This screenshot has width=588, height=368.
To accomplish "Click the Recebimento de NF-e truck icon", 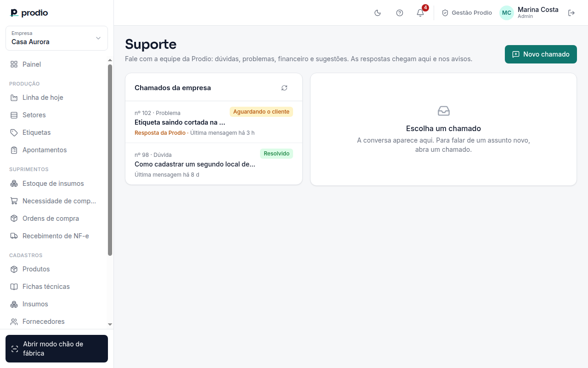I will (14, 236).
